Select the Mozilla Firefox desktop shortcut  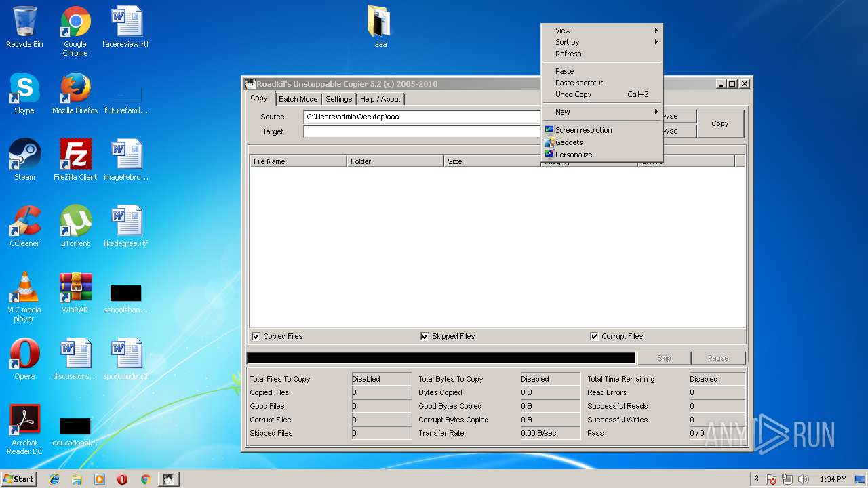tap(75, 94)
